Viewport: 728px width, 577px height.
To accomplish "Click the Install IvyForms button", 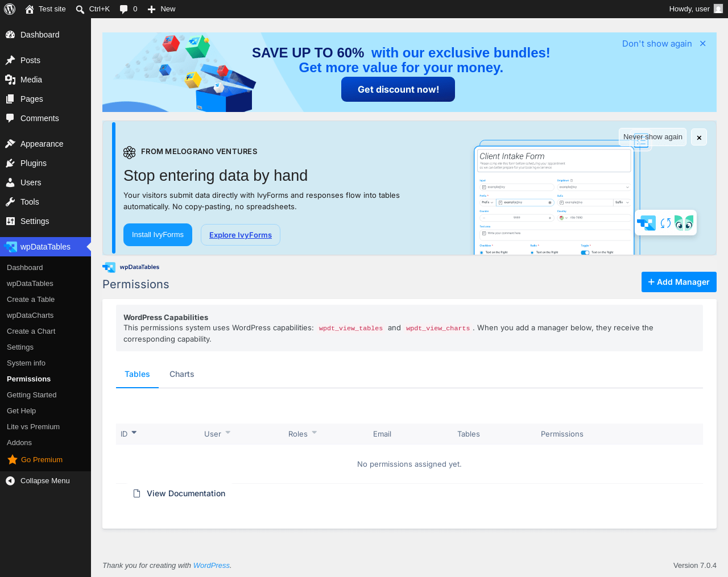I will 158,235.
